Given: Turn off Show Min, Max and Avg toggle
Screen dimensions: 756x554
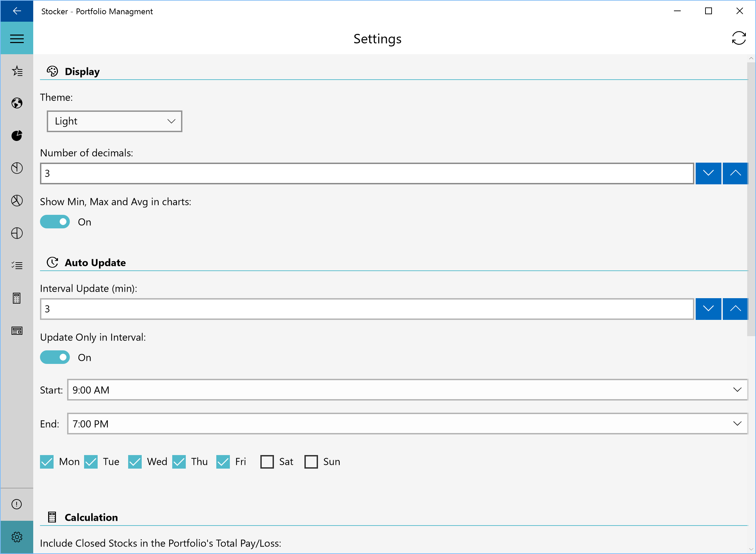Looking at the screenshot, I should click(55, 222).
